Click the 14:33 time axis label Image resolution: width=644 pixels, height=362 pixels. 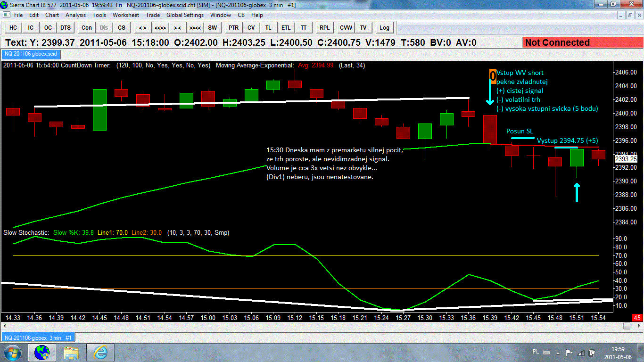click(x=12, y=318)
